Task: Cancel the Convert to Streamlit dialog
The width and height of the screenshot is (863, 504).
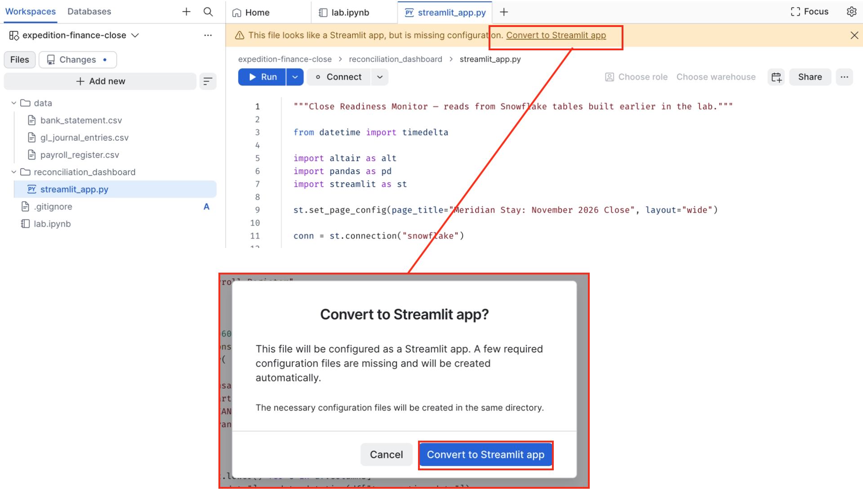Action: [386, 455]
